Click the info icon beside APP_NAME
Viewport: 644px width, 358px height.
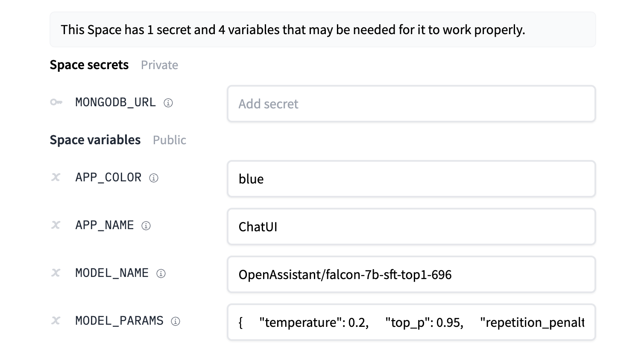[146, 226]
